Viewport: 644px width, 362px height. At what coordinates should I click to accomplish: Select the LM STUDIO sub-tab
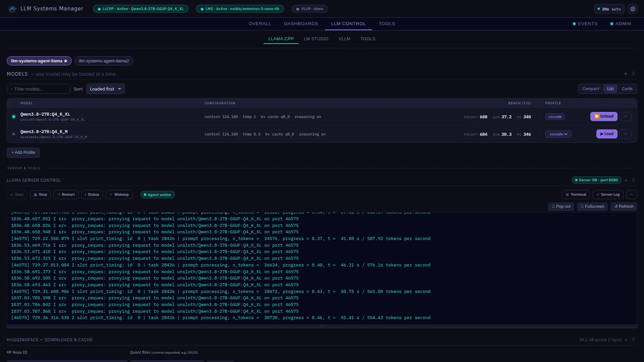pyautogui.click(x=316, y=39)
